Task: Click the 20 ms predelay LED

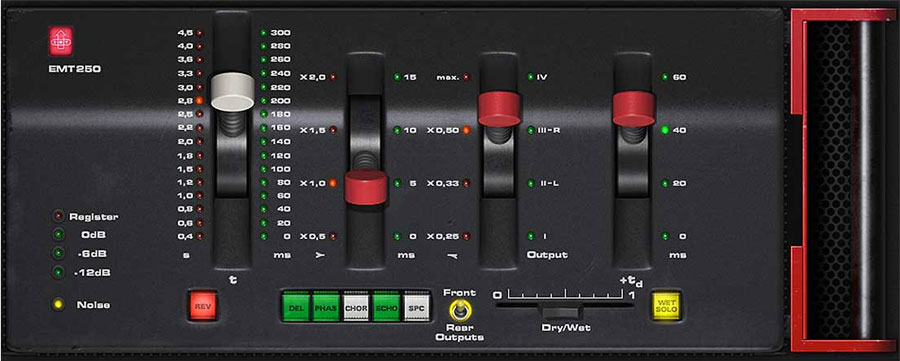Action: (x=665, y=184)
